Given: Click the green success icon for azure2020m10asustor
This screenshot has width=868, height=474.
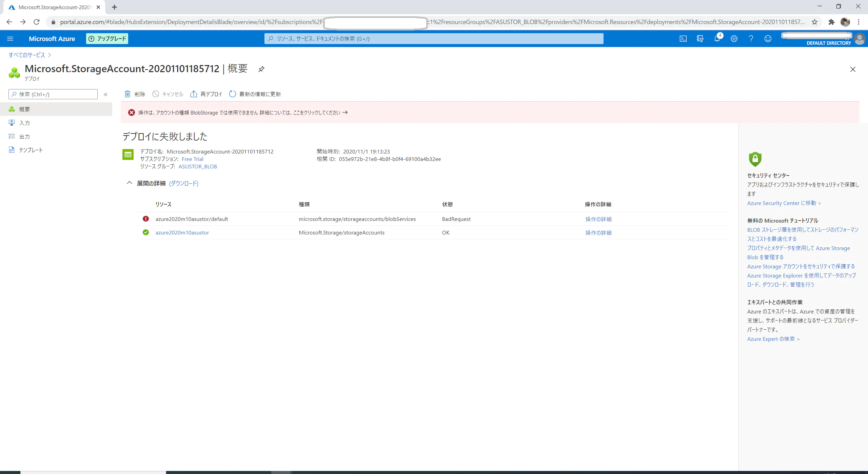Looking at the screenshot, I should [146, 232].
